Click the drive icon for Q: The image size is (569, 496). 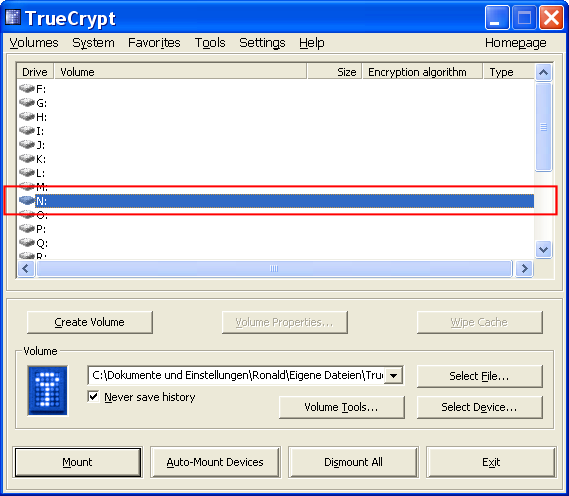click(26, 242)
